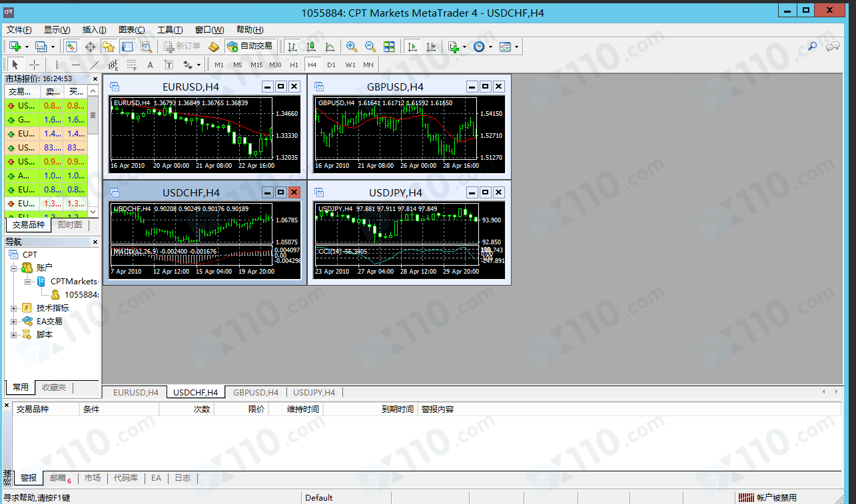Expand the 技术指标 tree node
Screen dimensions: 856x504
tap(15, 308)
